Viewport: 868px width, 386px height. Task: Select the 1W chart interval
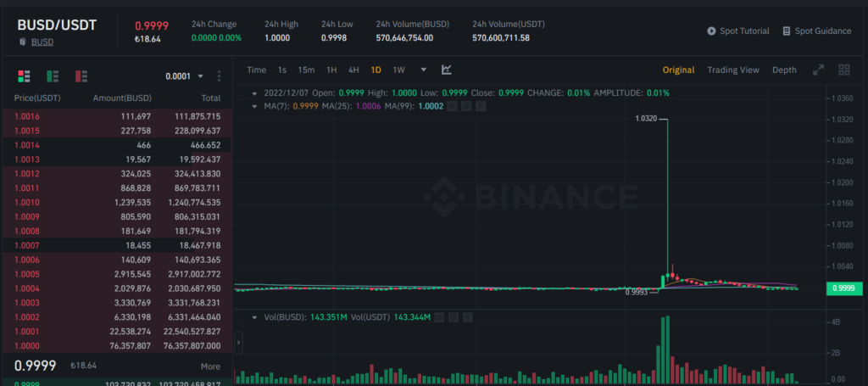[398, 70]
